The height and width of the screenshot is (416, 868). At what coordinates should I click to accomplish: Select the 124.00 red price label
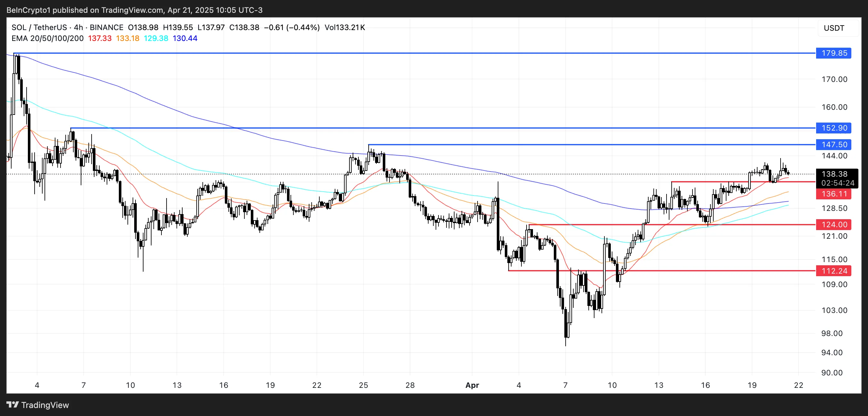pos(833,225)
